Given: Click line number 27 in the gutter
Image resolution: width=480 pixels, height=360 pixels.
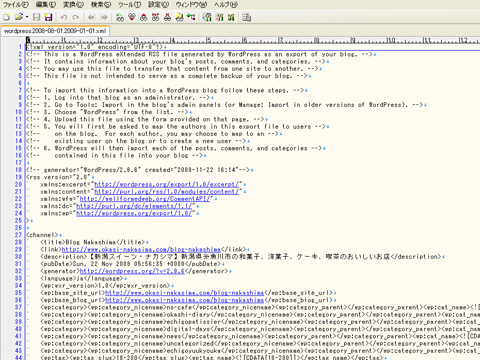Looking at the screenshot, I should click(x=18, y=235).
